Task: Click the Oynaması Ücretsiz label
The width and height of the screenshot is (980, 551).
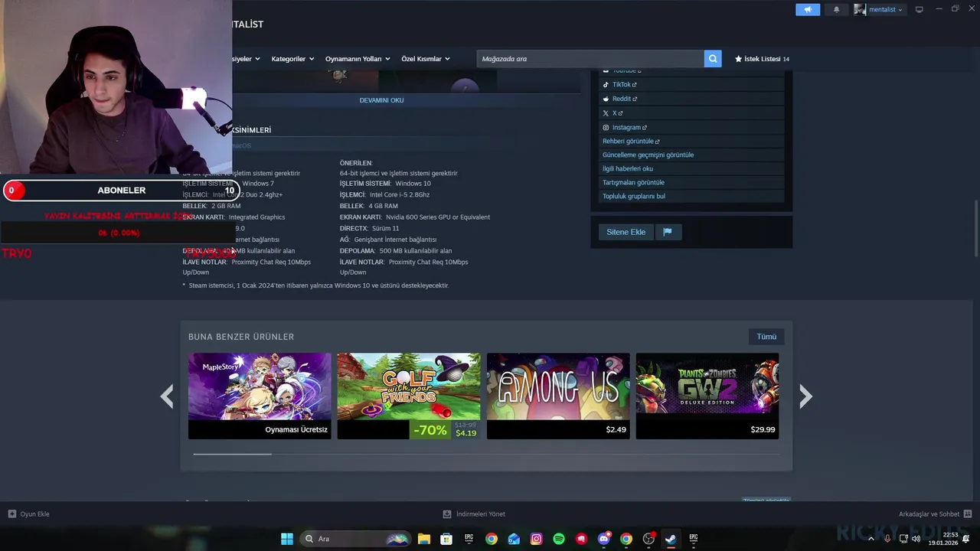Action: point(296,430)
